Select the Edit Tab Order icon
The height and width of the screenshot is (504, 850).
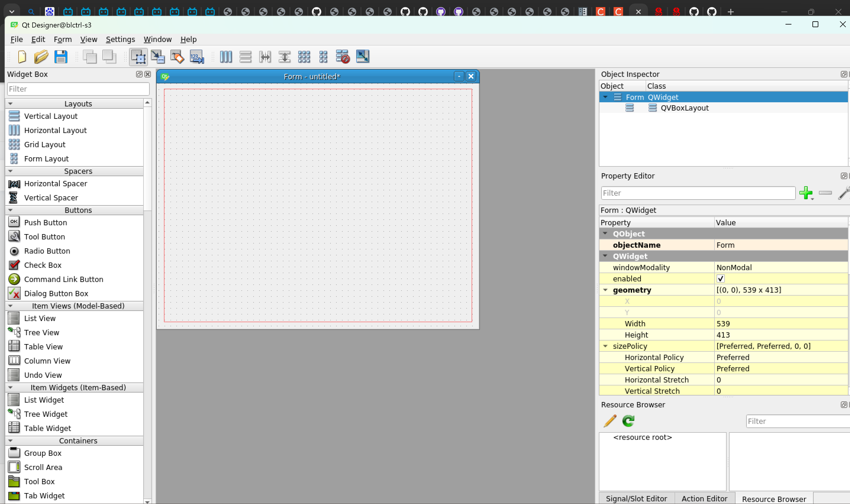click(x=197, y=57)
